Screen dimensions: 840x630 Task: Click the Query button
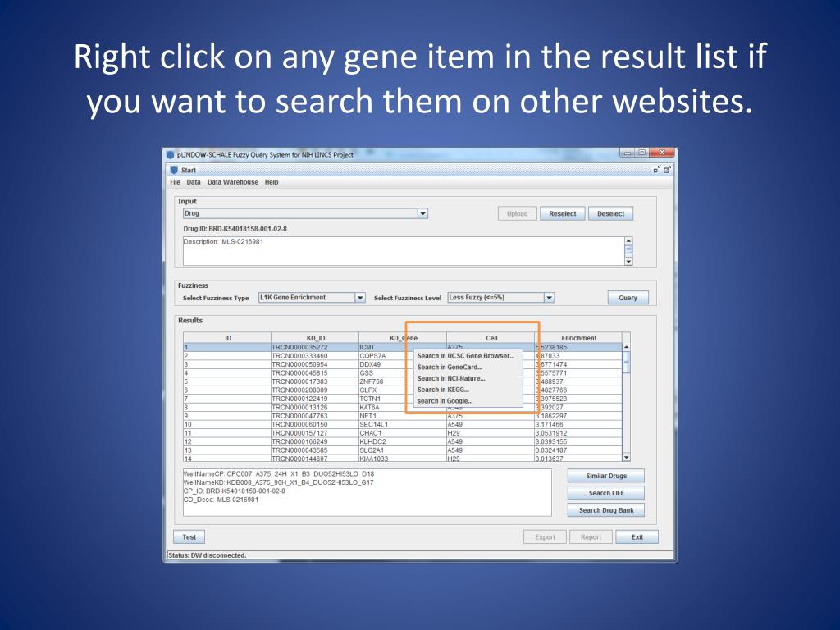click(x=628, y=298)
